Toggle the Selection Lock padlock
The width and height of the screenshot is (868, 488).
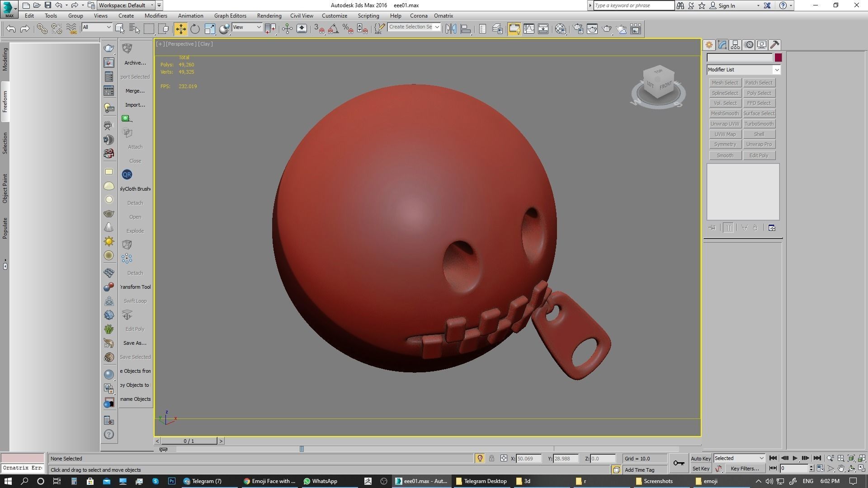491,458
